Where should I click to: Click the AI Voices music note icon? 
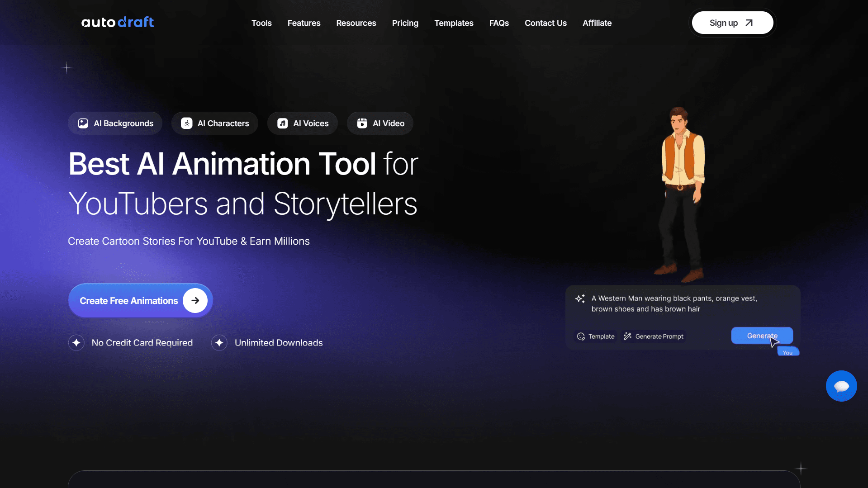click(x=282, y=123)
